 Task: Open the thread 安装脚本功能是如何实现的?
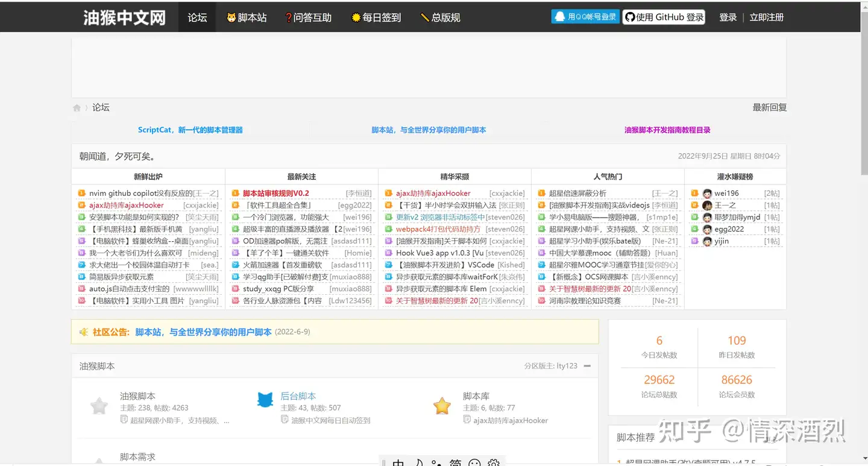tap(134, 217)
